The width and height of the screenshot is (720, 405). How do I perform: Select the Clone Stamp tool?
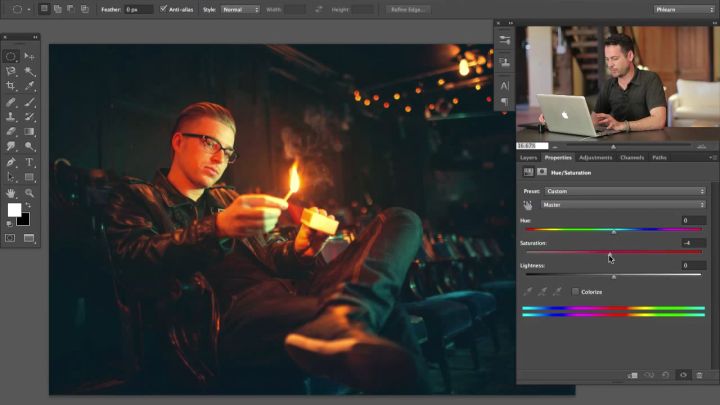11,117
